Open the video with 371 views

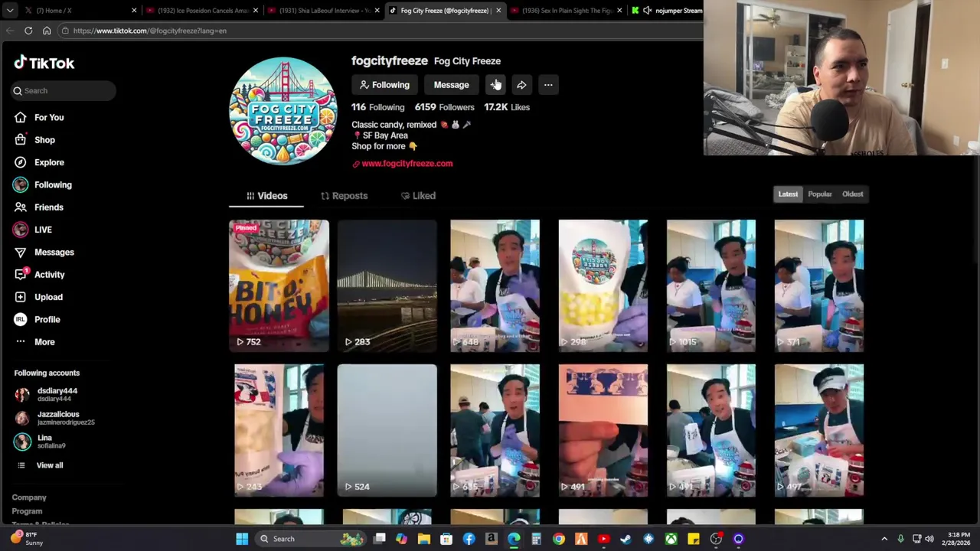click(818, 286)
